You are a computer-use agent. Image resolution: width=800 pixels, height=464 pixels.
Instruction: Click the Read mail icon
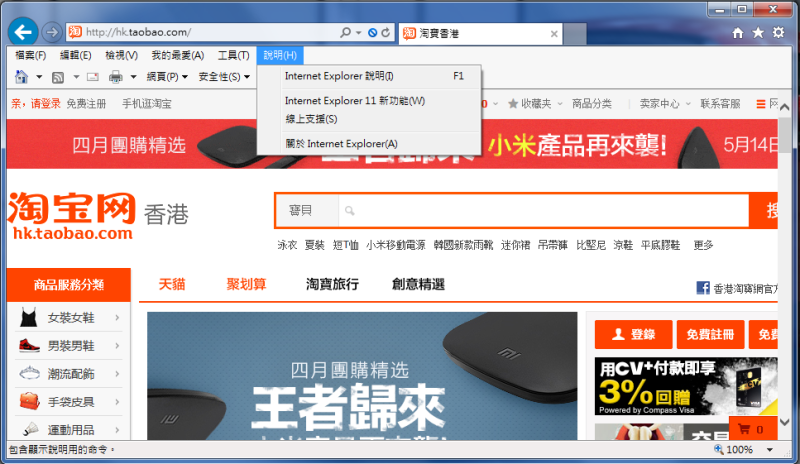pos(93,77)
